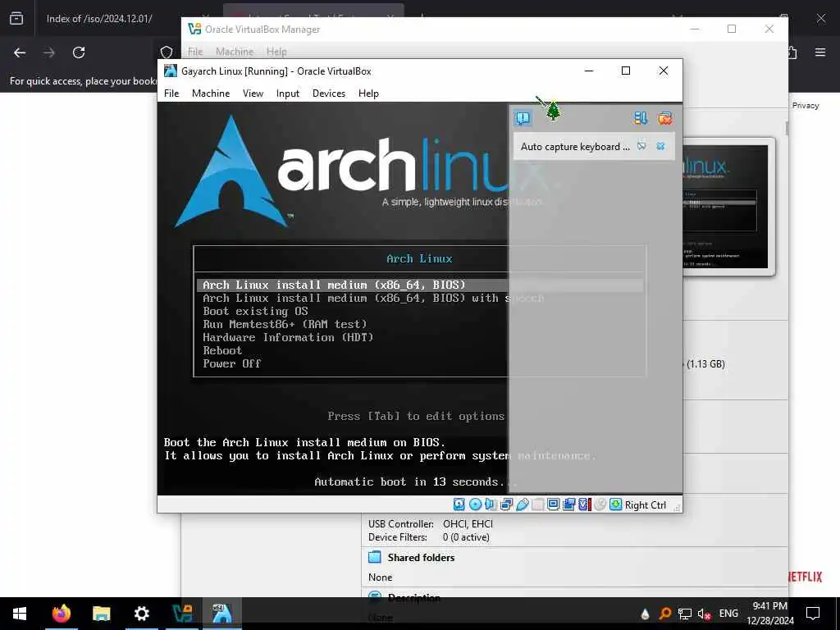840x630 pixels.
Task: Open Machine menu in Gayarch Linux VM window
Action: point(211,94)
